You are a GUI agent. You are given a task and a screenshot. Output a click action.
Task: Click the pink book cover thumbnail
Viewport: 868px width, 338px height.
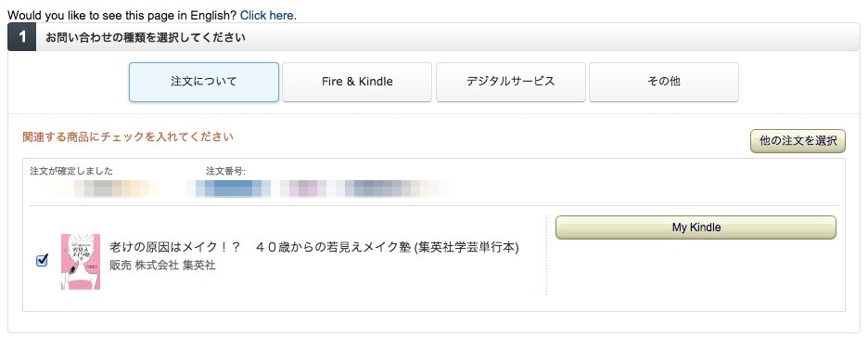[x=81, y=262]
